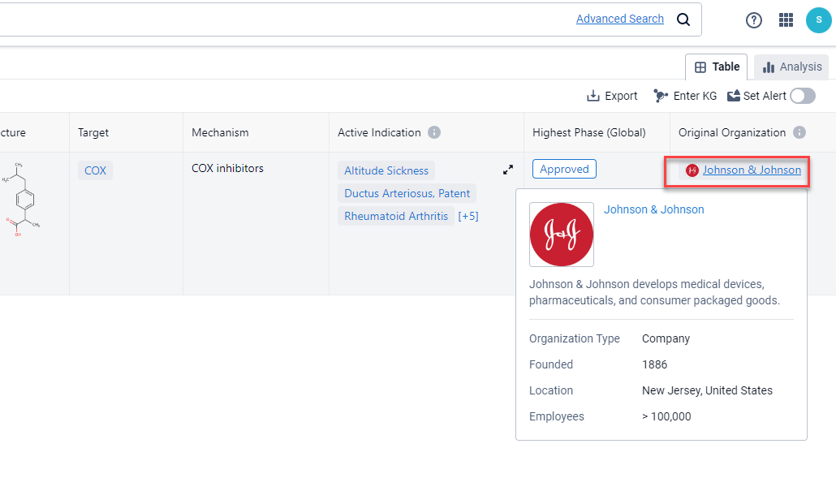Click the Altitude Sickness indication tag
836x504 pixels.
(x=386, y=170)
